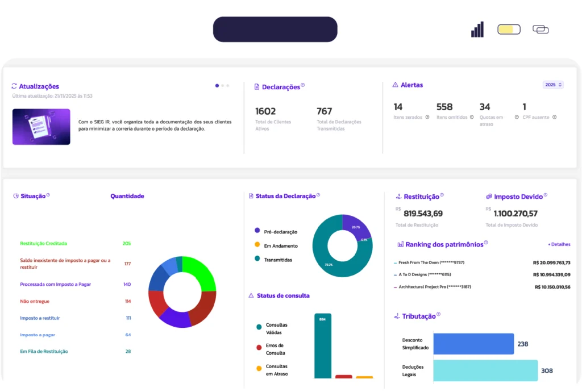
Task: Go to second slide dot in Atualizações
Action: pyautogui.click(x=222, y=86)
